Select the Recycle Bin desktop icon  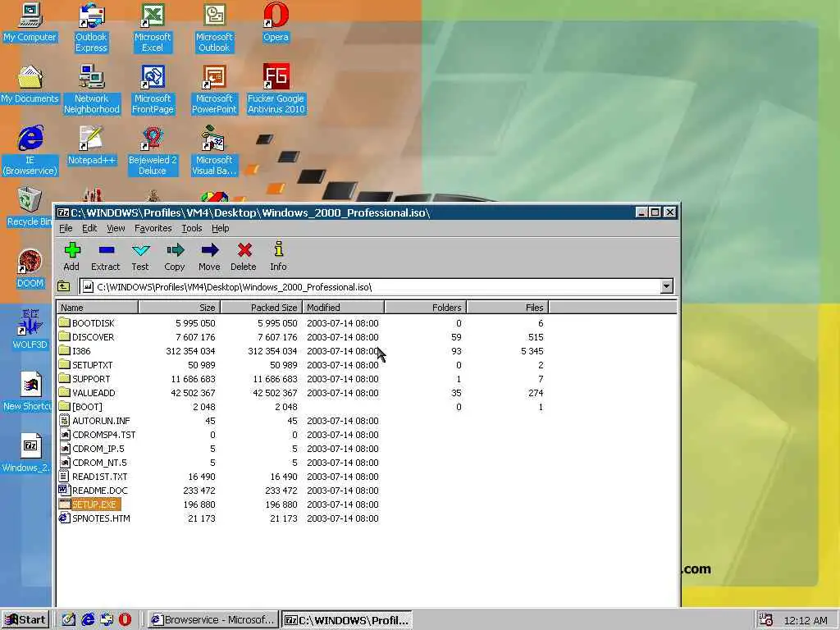click(x=28, y=208)
